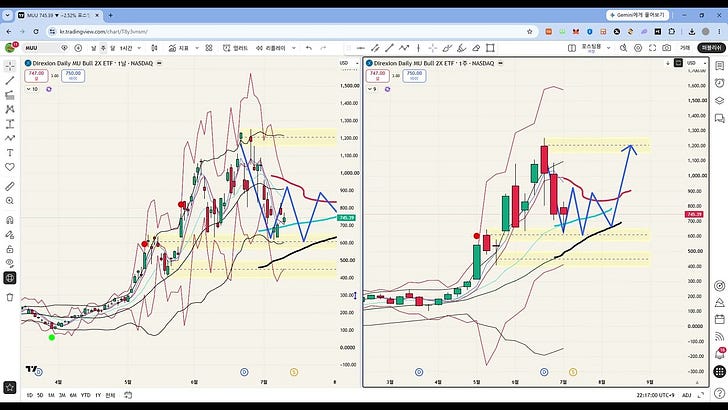Select the 전체 (all) date range
This screenshot has width=728, height=410.
(x=110, y=395)
